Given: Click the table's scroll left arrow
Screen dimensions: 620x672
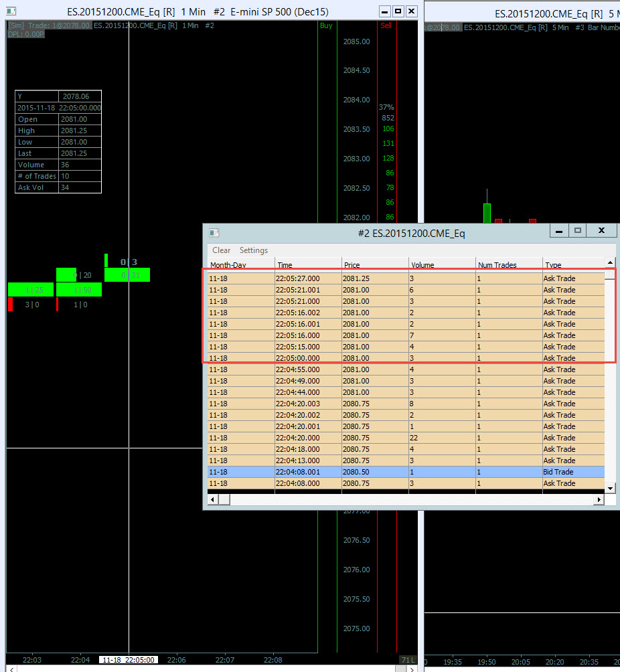Looking at the screenshot, I should tap(213, 499).
